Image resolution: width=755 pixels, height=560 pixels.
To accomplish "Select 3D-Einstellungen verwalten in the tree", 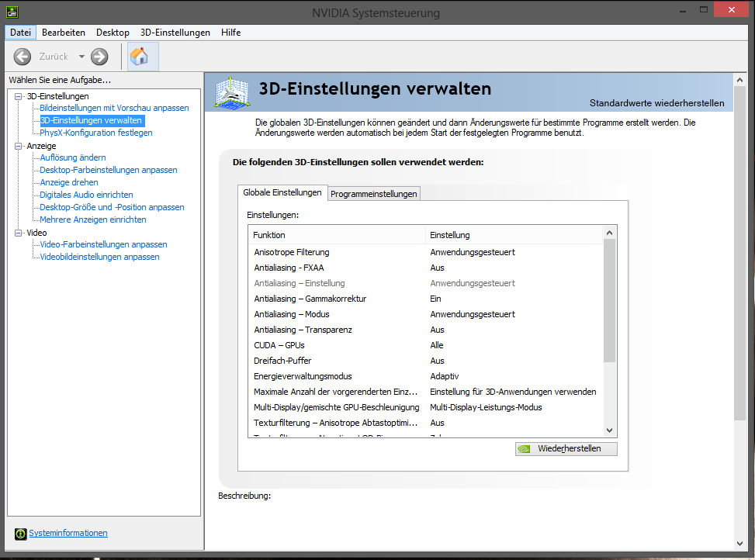I will [91, 120].
